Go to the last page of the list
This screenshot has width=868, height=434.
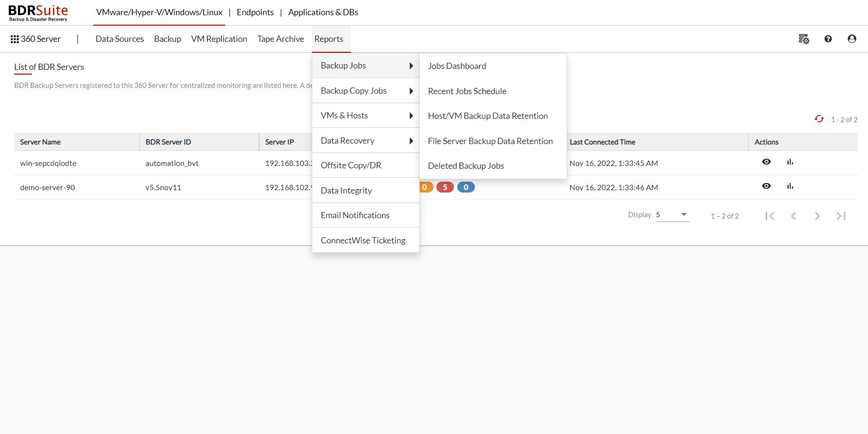[841, 216]
